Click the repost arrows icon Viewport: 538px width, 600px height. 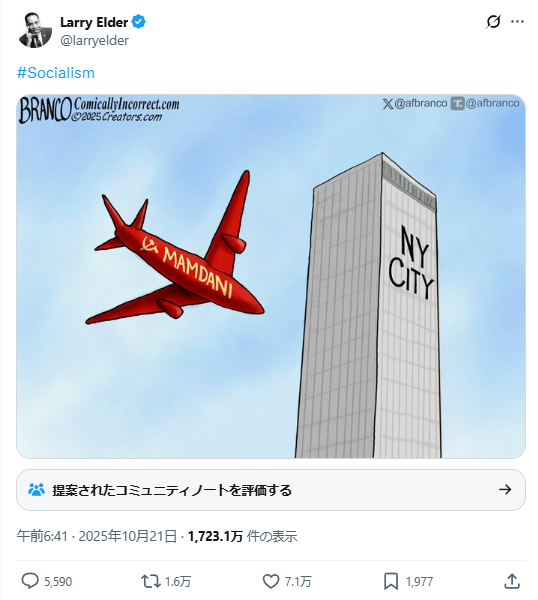150,581
